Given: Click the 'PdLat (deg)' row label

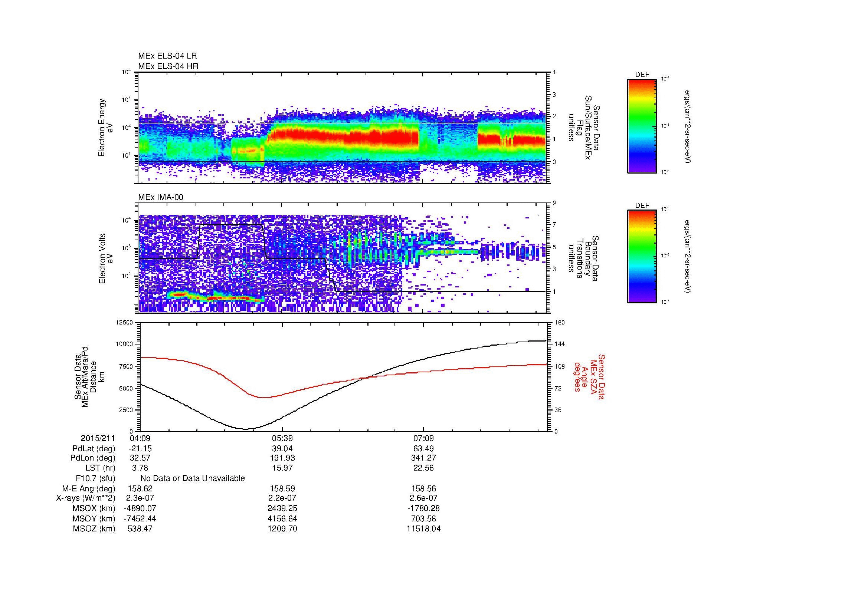Looking at the screenshot, I should coord(94,449).
